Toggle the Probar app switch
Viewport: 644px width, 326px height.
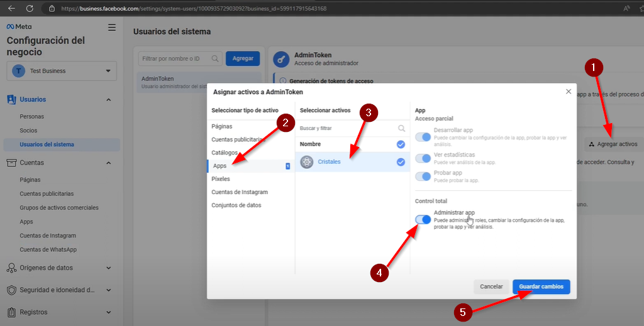[x=423, y=177]
